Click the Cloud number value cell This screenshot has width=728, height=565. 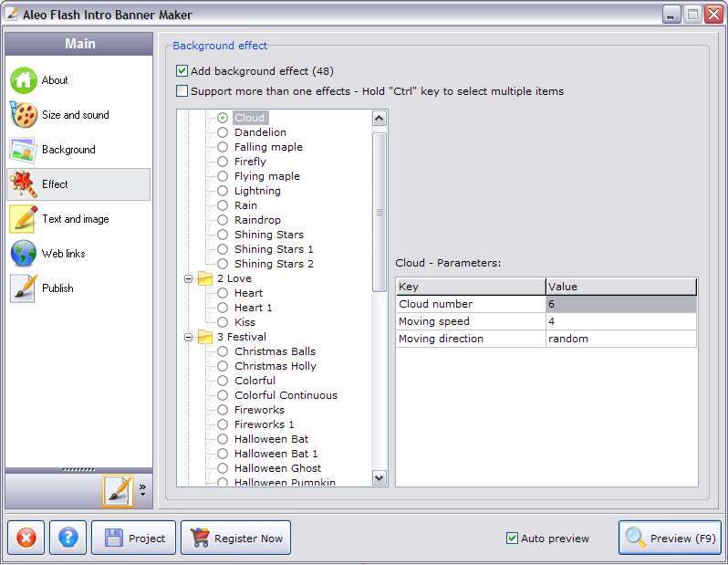[x=620, y=304]
